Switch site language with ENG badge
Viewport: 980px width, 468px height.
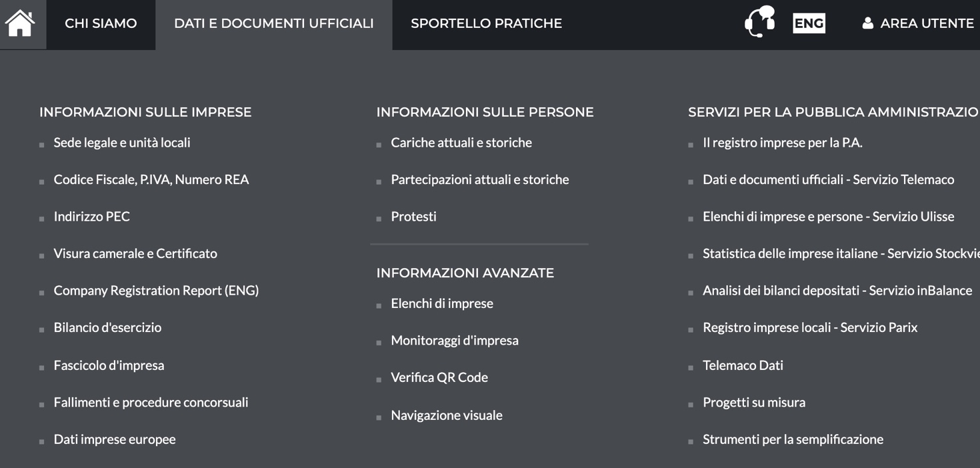tap(809, 23)
